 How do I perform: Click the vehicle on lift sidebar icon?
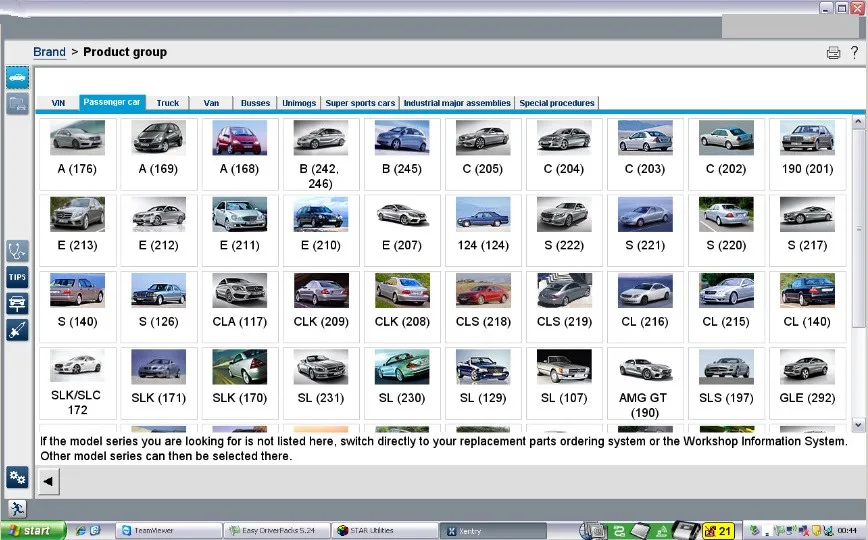pyautogui.click(x=17, y=303)
